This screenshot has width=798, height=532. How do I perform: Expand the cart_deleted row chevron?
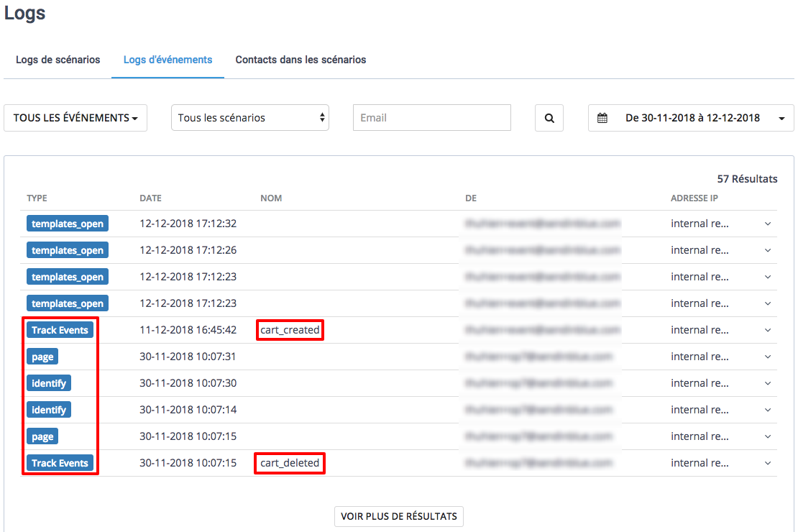pos(768,463)
